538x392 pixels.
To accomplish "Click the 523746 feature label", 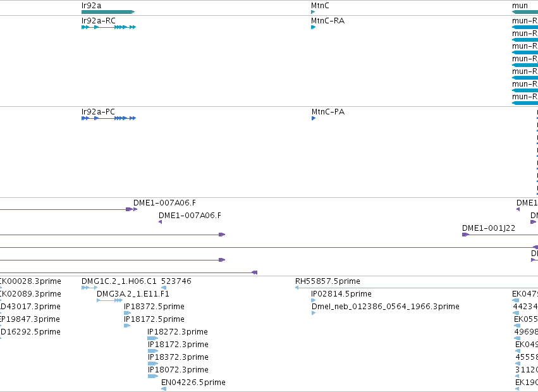I will coord(176,281).
